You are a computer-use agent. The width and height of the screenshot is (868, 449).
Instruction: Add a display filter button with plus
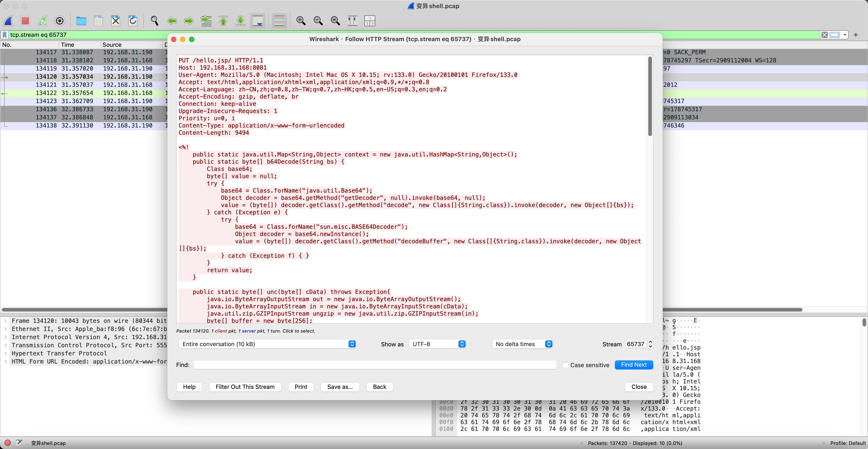(x=856, y=35)
